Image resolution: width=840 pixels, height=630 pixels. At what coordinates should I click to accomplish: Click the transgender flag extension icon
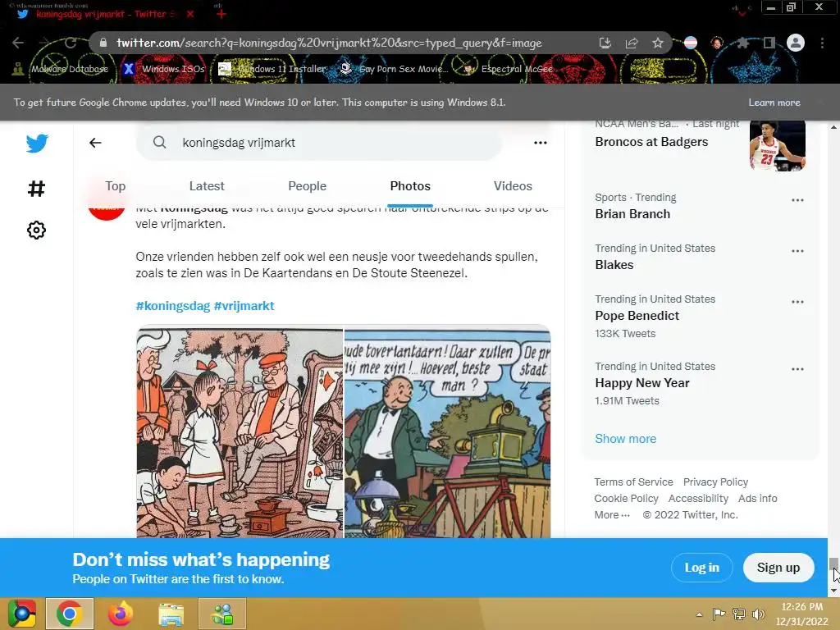pyautogui.click(x=691, y=43)
